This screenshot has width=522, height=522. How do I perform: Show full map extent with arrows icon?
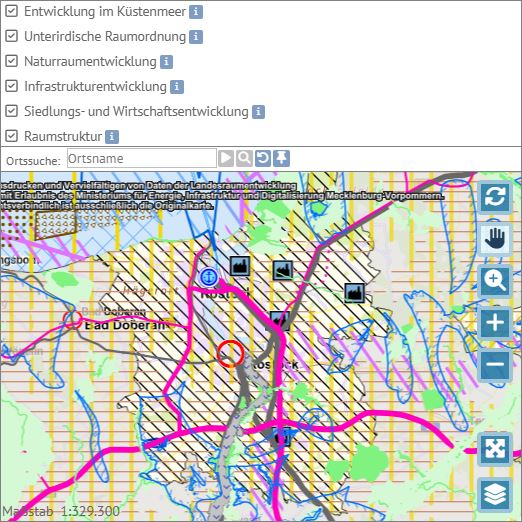(495, 449)
